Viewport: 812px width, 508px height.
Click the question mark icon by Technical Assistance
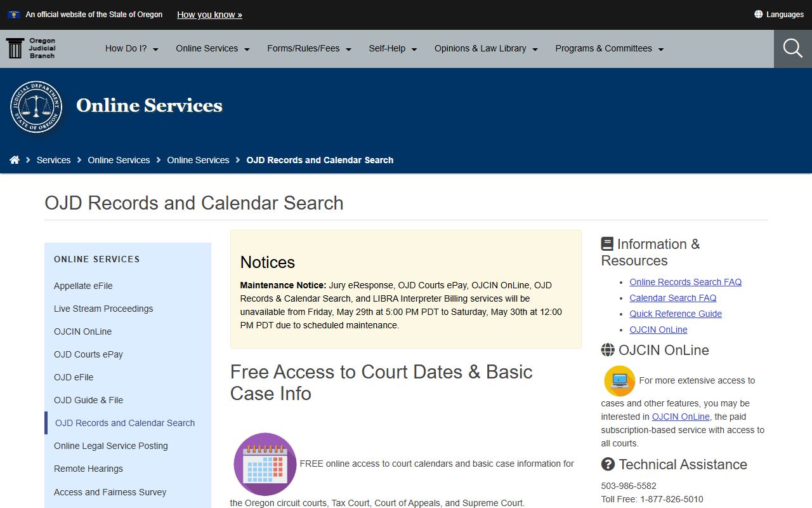(608, 464)
